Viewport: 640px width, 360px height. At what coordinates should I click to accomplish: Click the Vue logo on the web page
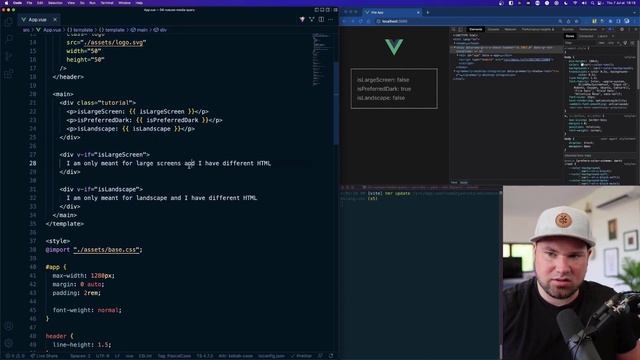pos(394,47)
